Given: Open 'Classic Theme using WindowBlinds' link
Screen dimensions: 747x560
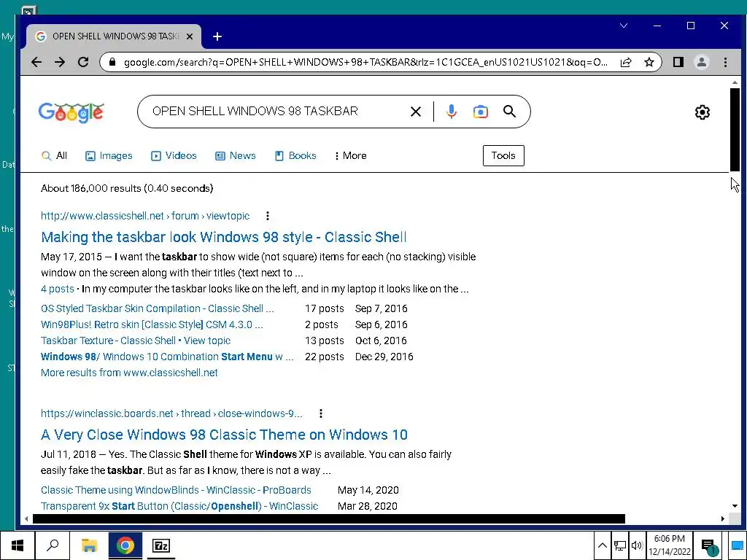Looking at the screenshot, I should (176, 490).
